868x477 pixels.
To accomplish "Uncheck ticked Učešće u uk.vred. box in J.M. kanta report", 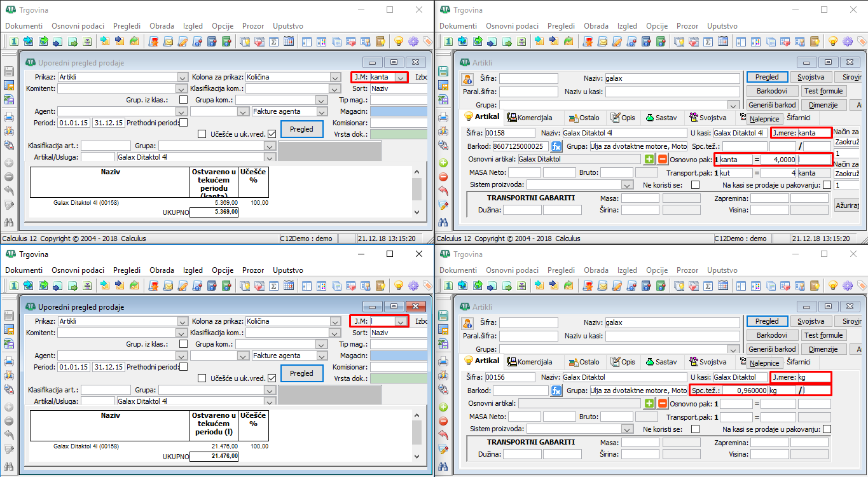I will [272, 134].
